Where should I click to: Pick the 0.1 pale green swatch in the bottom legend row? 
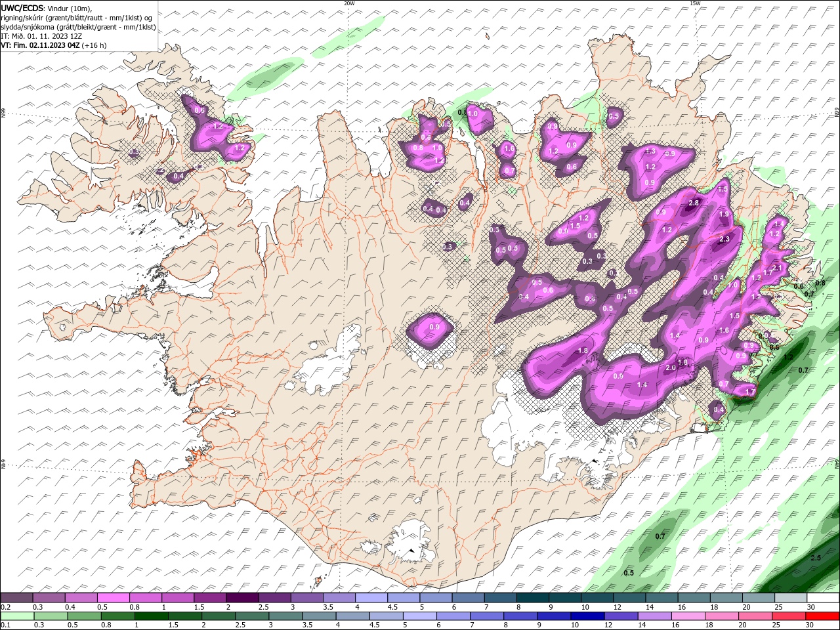coord(17,616)
